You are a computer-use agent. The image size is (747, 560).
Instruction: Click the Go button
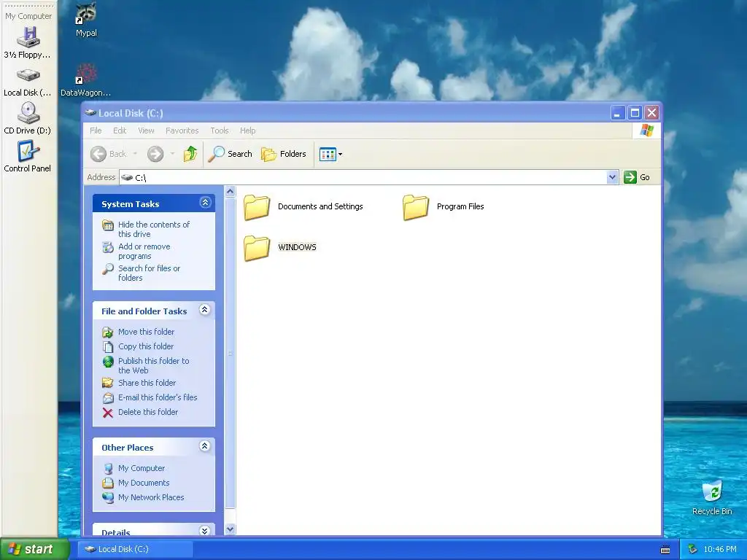(x=637, y=177)
